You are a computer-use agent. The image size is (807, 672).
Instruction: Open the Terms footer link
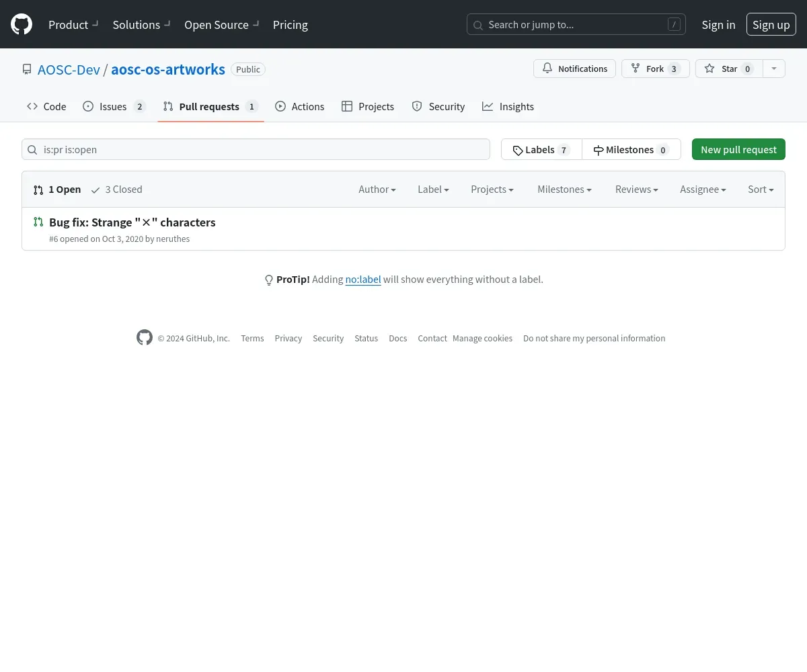252,338
